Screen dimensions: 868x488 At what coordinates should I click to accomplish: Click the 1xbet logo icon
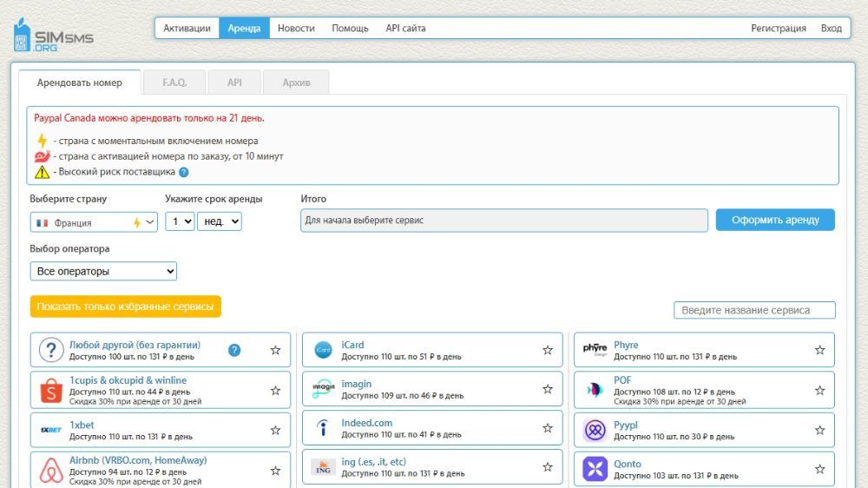51,430
